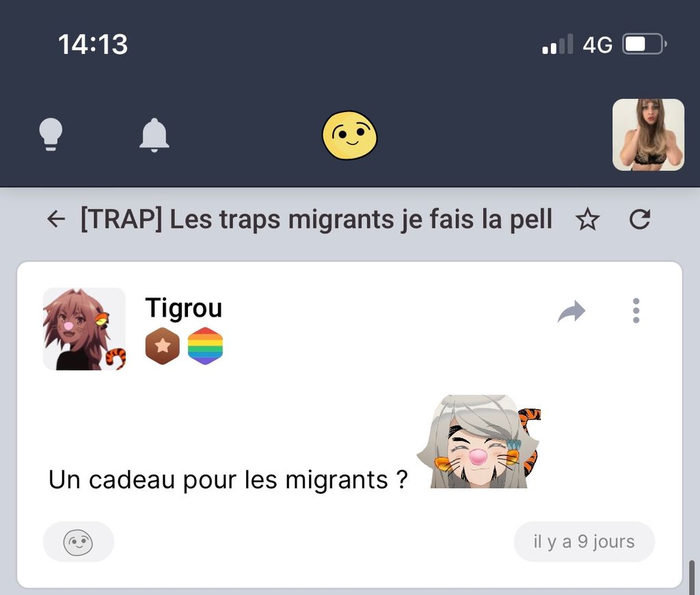Open the tiger cat sticker in post
700x595 pixels.
pyautogui.click(x=479, y=441)
